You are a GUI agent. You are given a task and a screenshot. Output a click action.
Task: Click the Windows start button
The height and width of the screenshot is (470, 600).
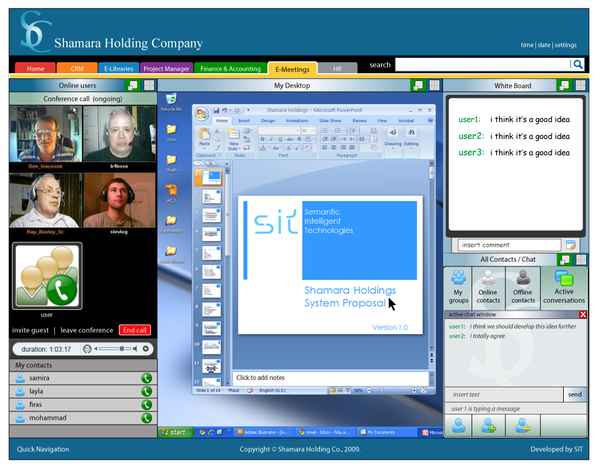pos(176,432)
